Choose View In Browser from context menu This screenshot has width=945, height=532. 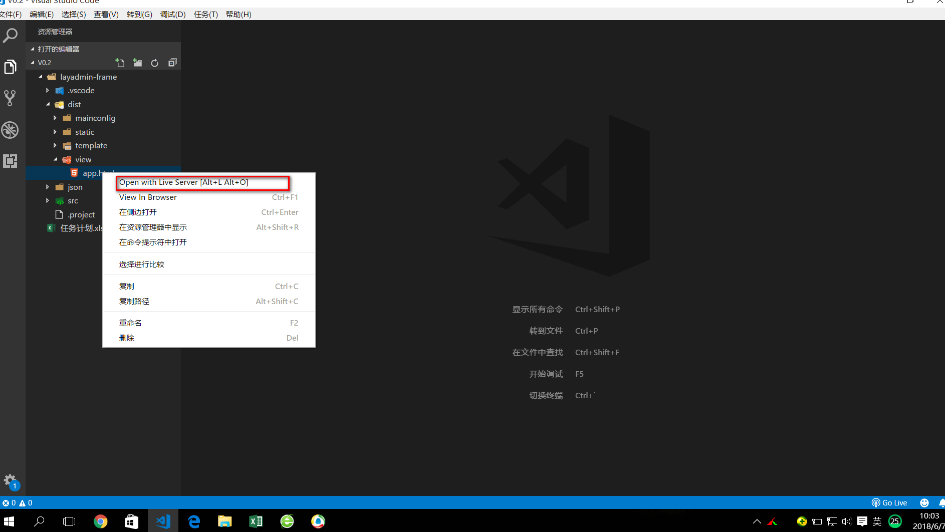148,198
